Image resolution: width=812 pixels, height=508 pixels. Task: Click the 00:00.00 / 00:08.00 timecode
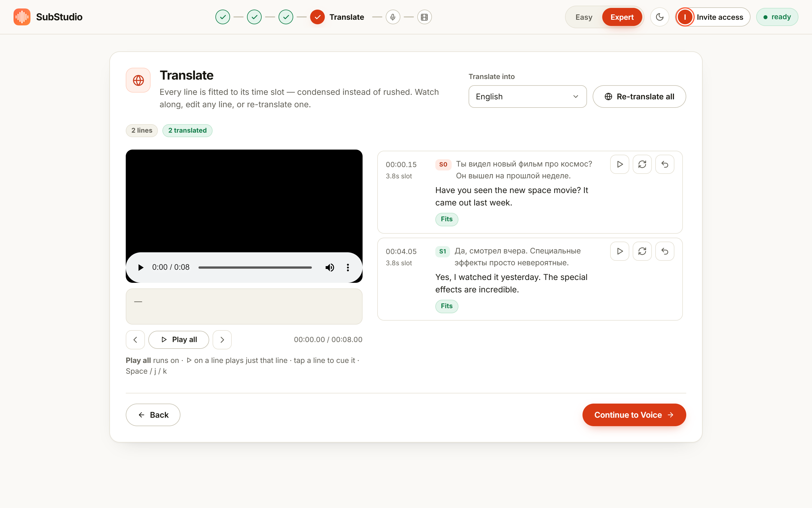(328, 340)
